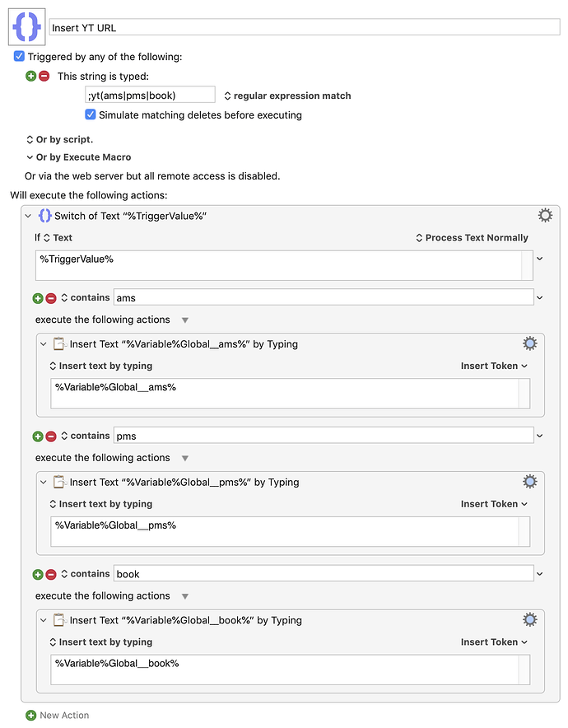
Task: Delete the pms contains condition
Action: pos(51,436)
